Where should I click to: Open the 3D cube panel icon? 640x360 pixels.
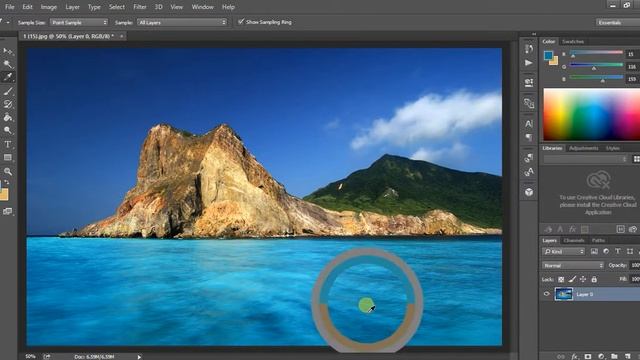coord(529,192)
